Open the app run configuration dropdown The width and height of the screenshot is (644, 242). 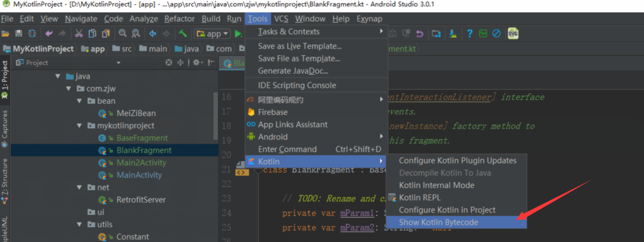212,34
